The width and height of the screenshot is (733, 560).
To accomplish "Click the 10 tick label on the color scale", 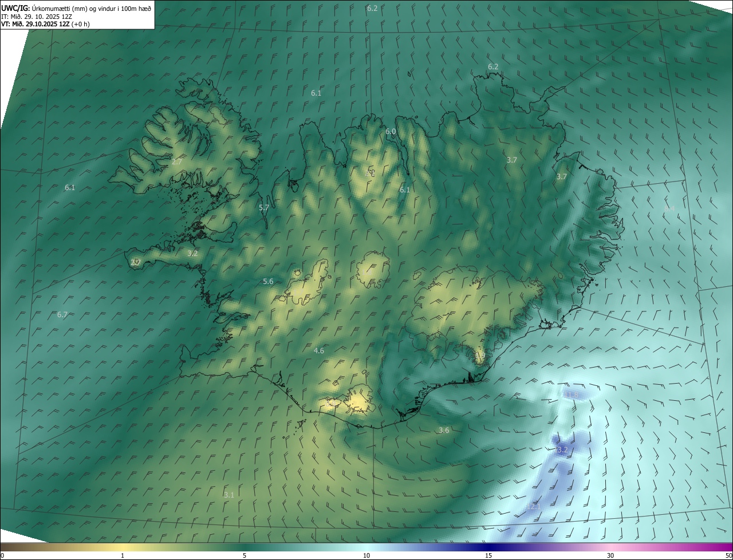I will [x=366, y=555].
